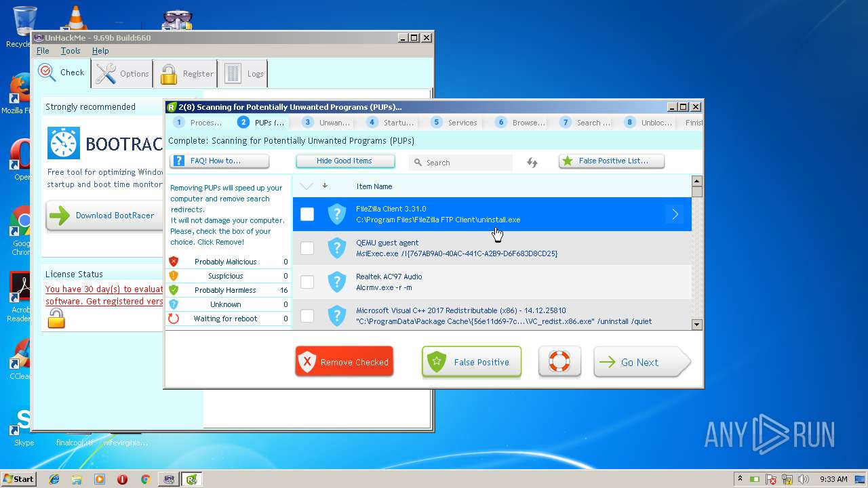The width and height of the screenshot is (868, 488).
Task: Click the lifebuoy help button
Action: click(x=559, y=362)
